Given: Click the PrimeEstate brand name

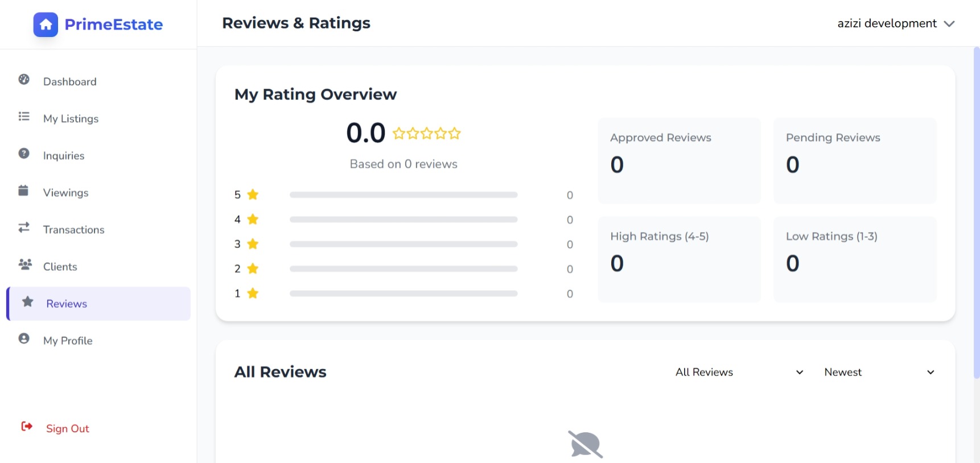Looking at the screenshot, I should 114,24.
